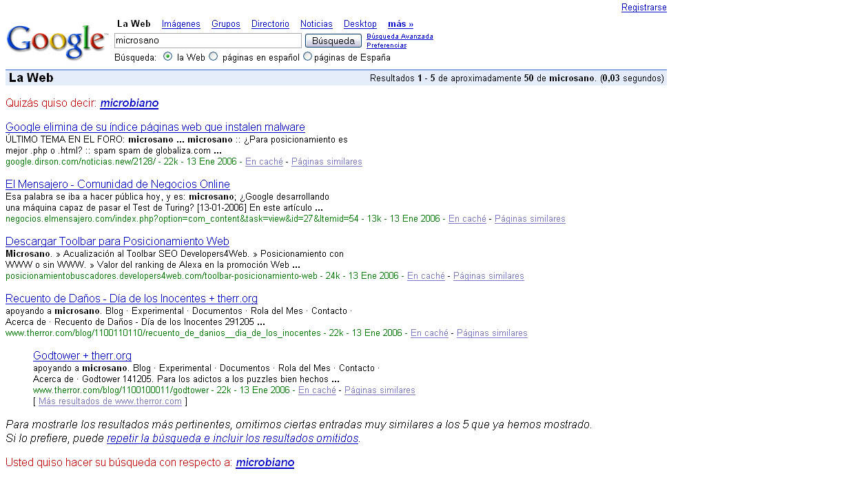866x504 pixels.
Task: Open 'Descargar Toolbar para Posicionamiento Web' result
Action: click(x=117, y=242)
